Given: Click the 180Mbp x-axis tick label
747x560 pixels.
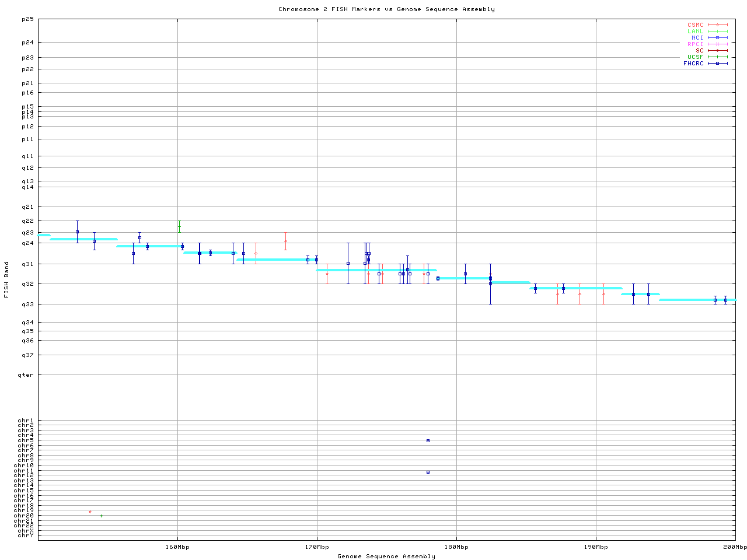Looking at the screenshot, I should (456, 547).
